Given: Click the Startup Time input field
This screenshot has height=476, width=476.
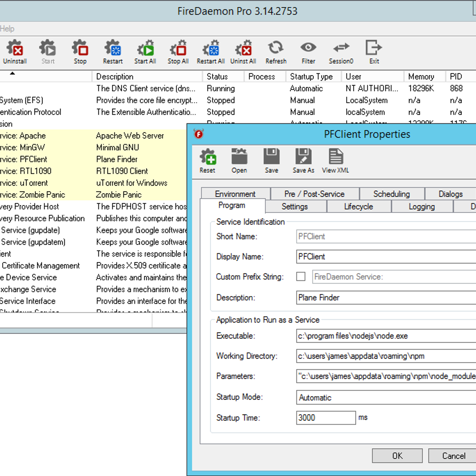Looking at the screenshot, I should click(x=326, y=418).
